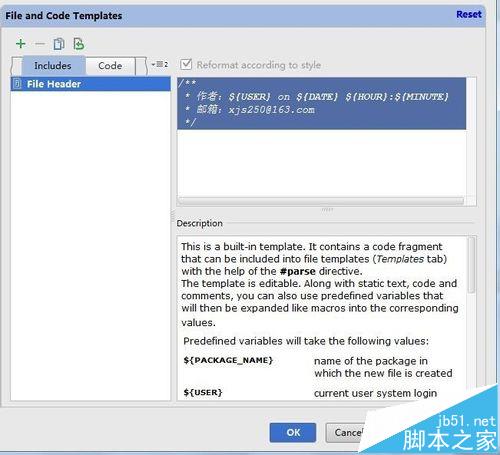Click the splitter grip between editor and description

click(x=327, y=210)
